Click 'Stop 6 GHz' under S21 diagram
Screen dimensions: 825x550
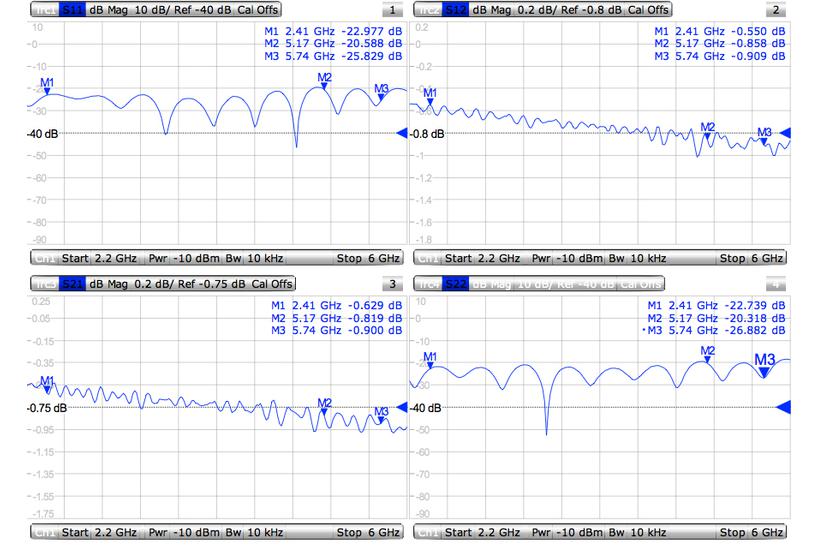coord(368,532)
